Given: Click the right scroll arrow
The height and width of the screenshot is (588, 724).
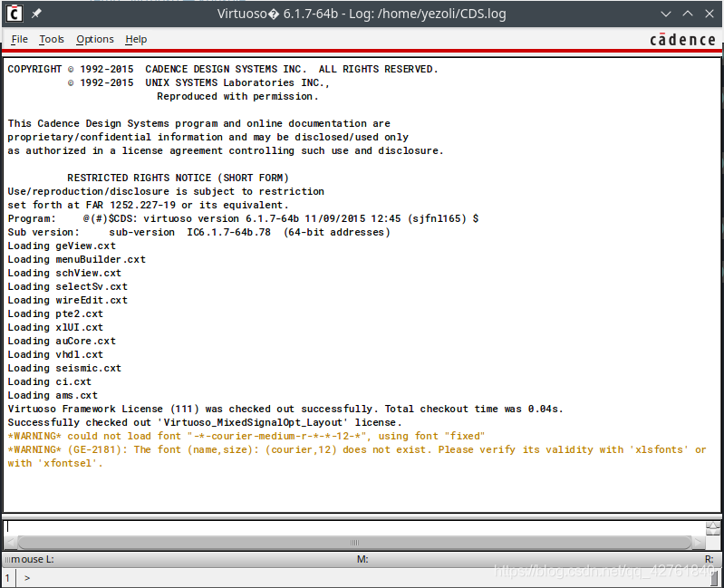Looking at the screenshot, I should coord(699,543).
